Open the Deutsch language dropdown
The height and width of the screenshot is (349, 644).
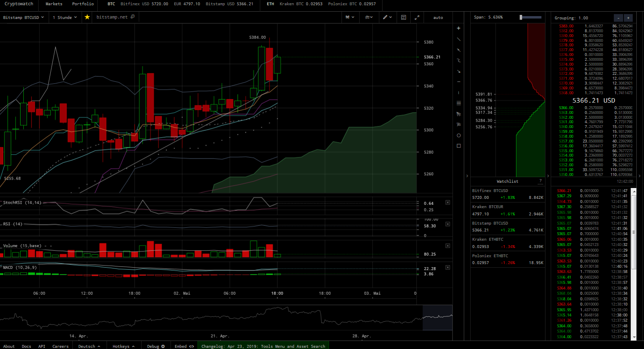(89, 346)
